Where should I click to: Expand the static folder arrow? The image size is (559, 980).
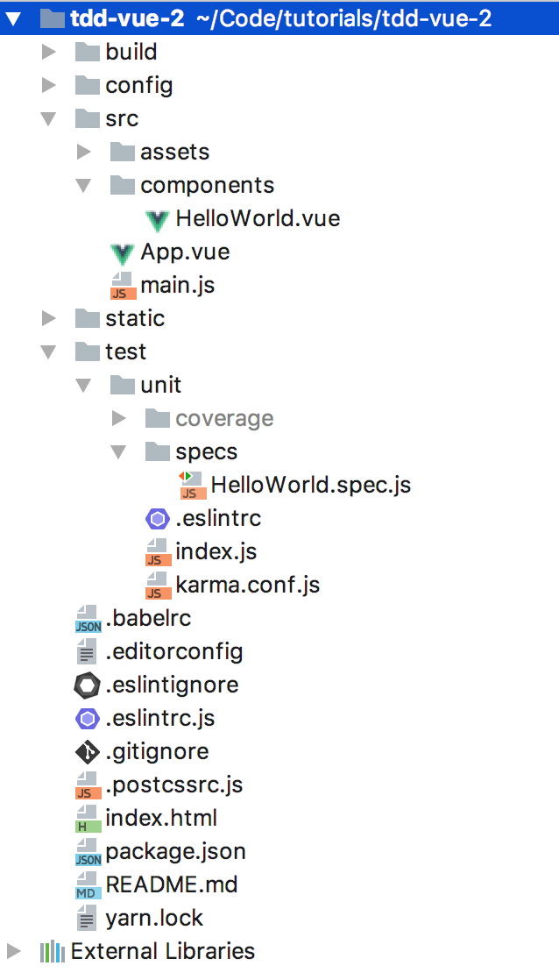pos(49,318)
